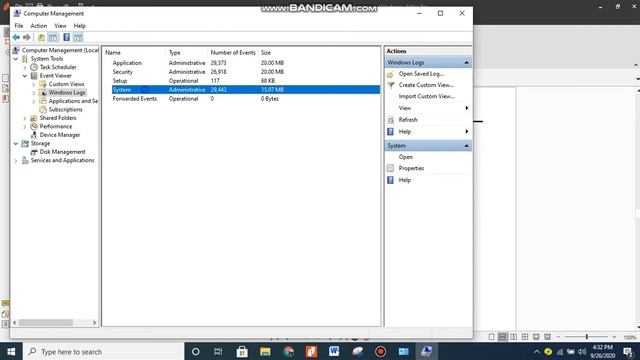Viewport: 640px width, 360px height.
Task: Click the Up One Level folder icon
Action: [x=41, y=38]
